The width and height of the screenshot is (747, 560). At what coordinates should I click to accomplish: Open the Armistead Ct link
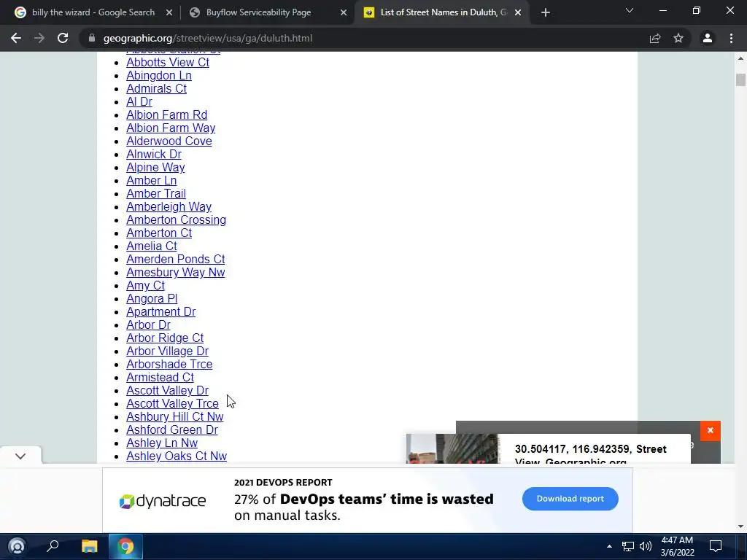160,377
